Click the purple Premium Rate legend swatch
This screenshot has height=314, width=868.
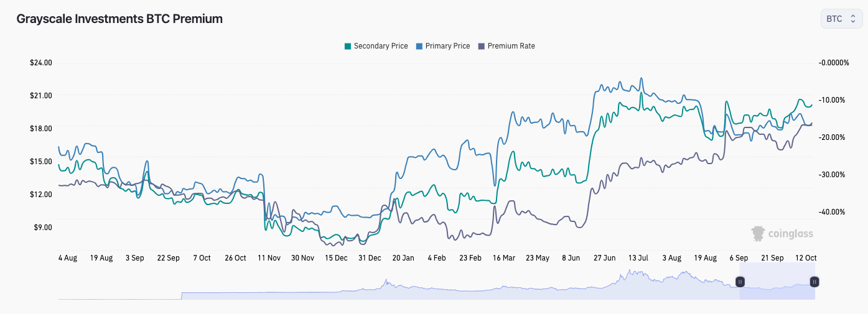coord(482,46)
